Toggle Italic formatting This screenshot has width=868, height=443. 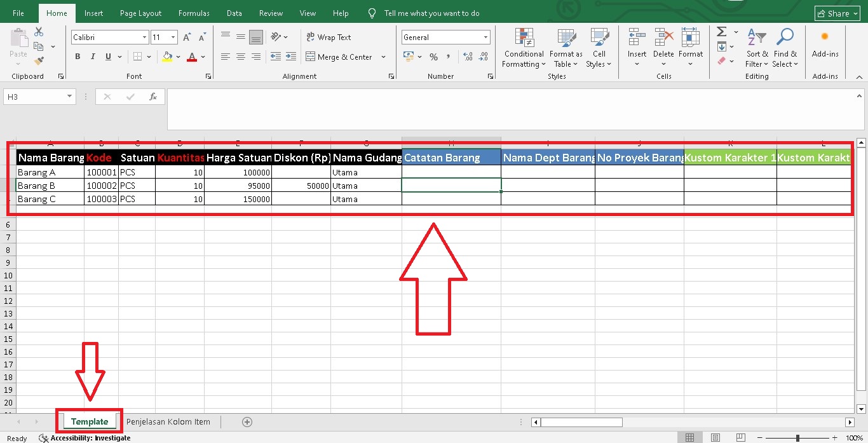coord(93,57)
